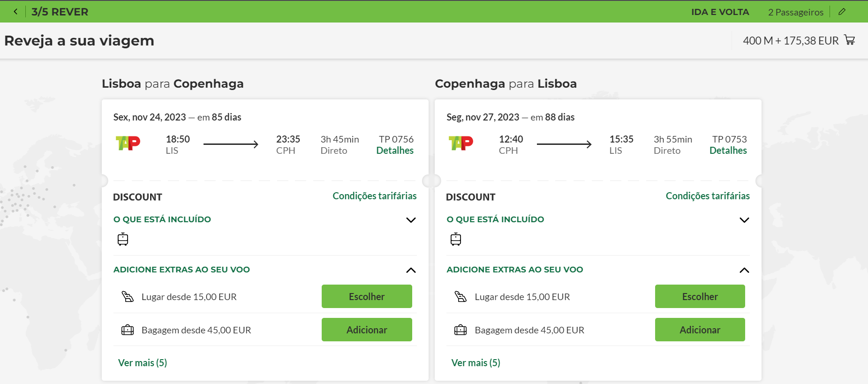Click 'Reveja a sua viagem' heading
Image resolution: width=868 pixels, height=384 pixels.
pyautogui.click(x=79, y=41)
